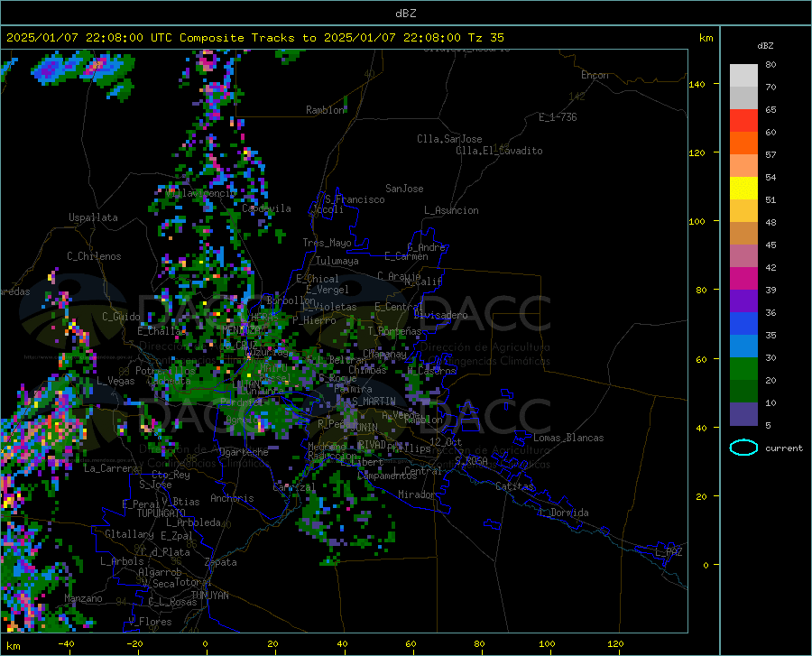The image size is (812, 656).
Task: Click the 80 dBZ light gray color swatch
Action: (743, 75)
